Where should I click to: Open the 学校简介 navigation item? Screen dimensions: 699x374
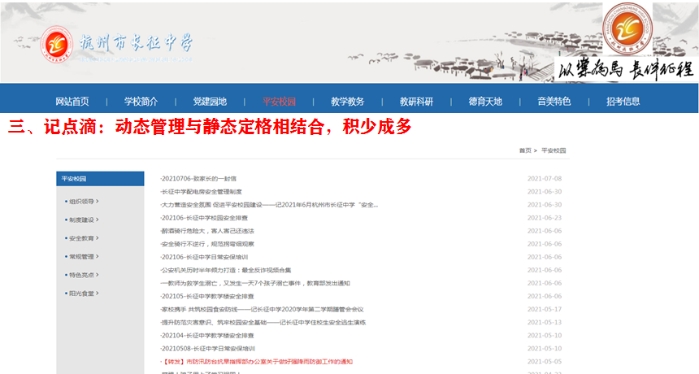pyautogui.click(x=141, y=102)
